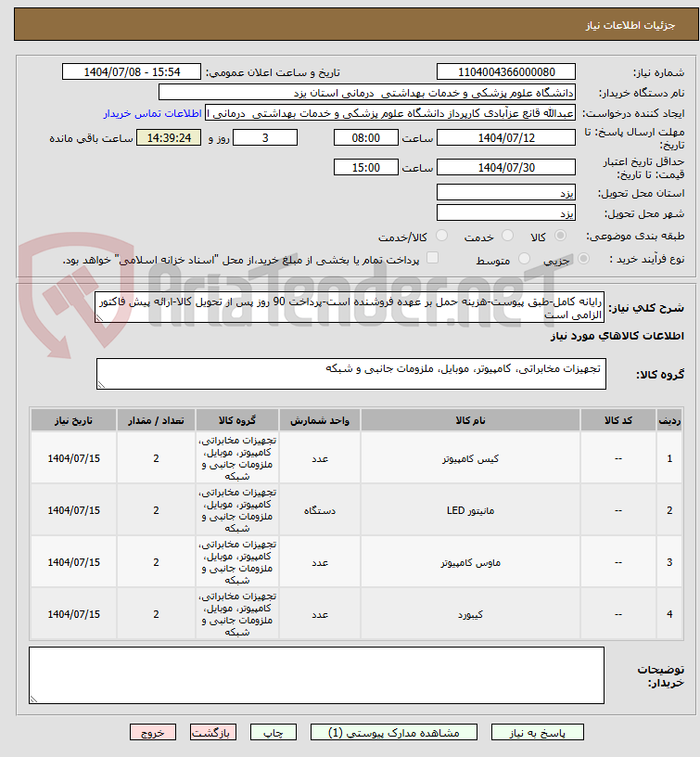Click row number 4 cell

[669, 614]
